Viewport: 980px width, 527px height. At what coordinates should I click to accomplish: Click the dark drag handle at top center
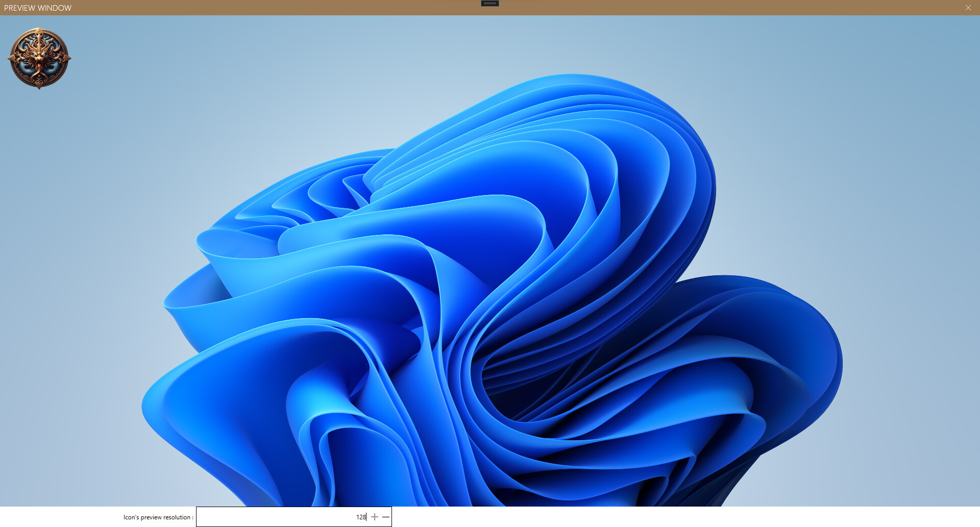[x=489, y=4]
